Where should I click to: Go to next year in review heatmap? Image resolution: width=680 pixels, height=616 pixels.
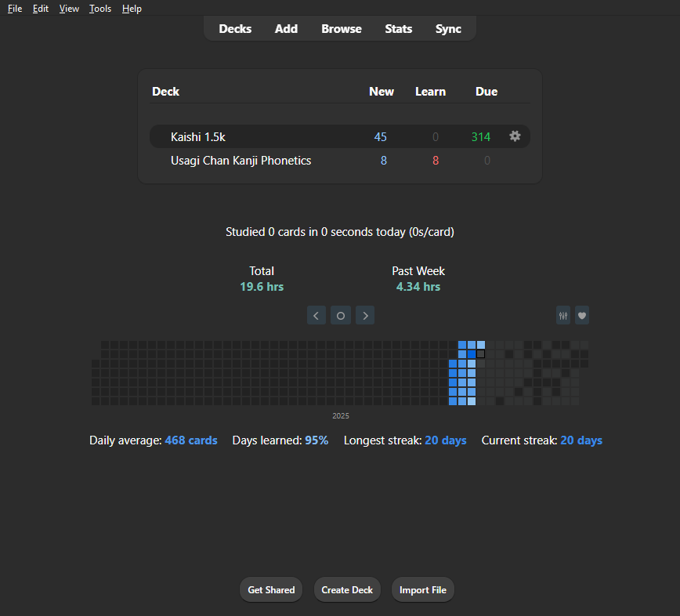pyautogui.click(x=365, y=315)
